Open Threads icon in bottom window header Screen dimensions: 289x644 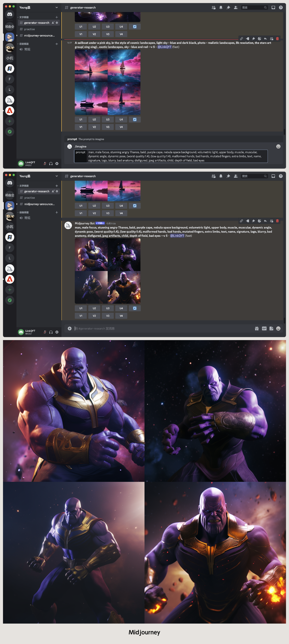pyautogui.click(x=214, y=176)
